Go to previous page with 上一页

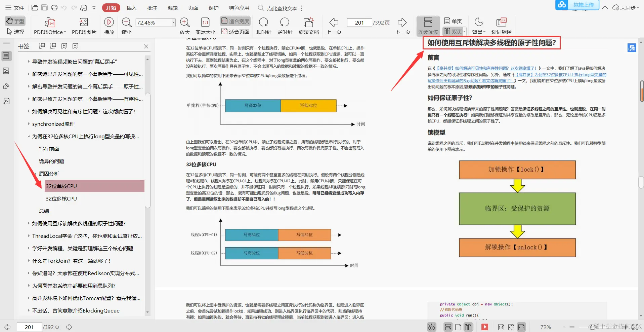point(334,26)
